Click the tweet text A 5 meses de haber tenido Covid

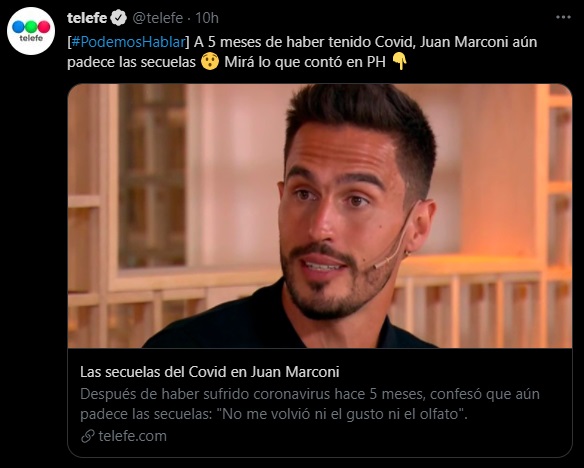[x=305, y=42]
